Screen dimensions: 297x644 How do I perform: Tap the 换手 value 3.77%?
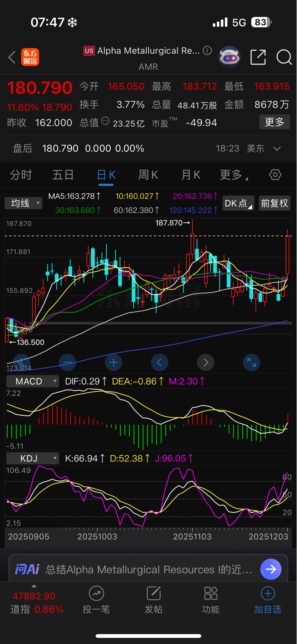click(x=131, y=105)
